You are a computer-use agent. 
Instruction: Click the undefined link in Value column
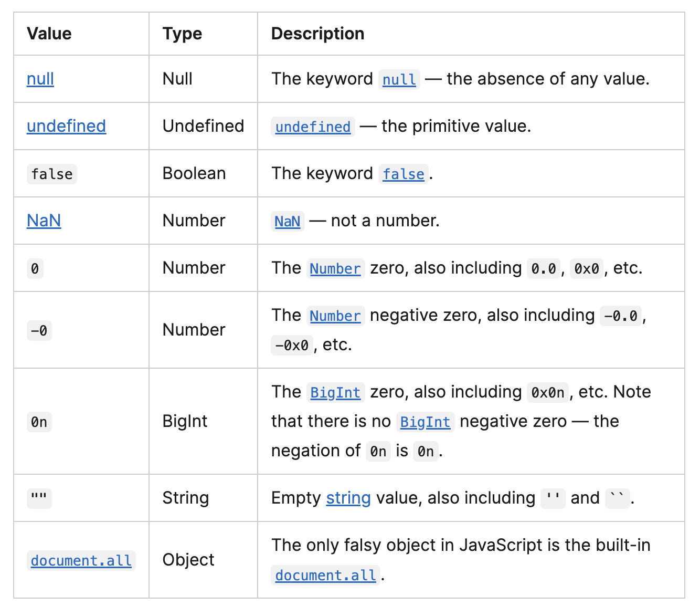(x=66, y=126)
